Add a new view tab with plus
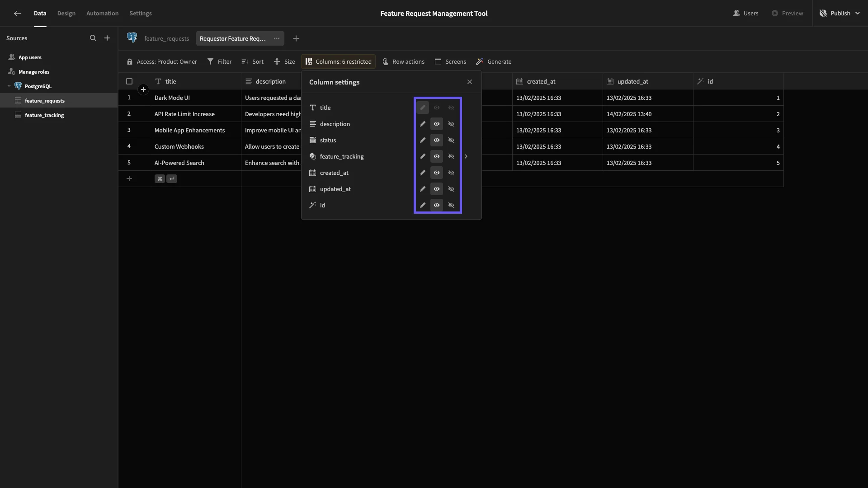The image size is (868, 488). point(296,38)
